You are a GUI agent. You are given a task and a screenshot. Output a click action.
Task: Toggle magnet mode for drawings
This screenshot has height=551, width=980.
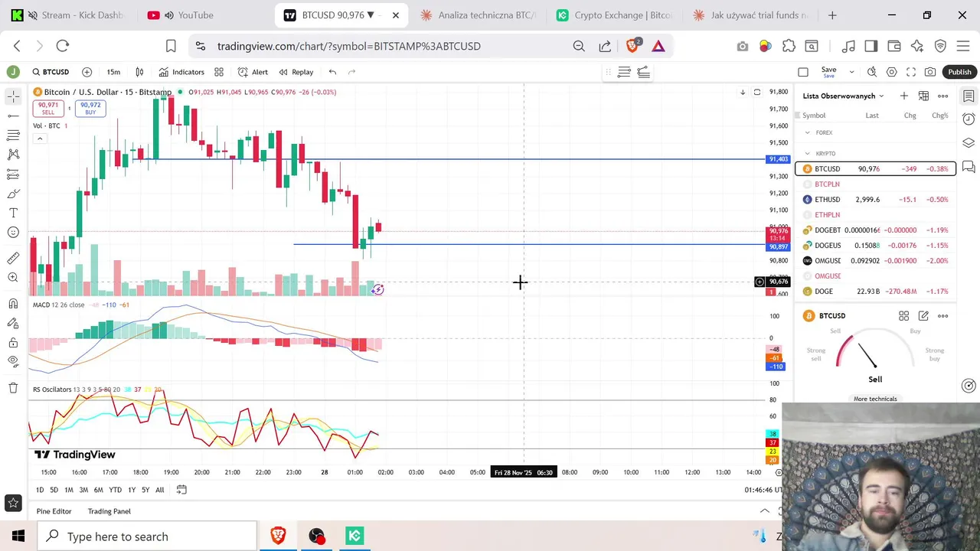[13, 304]
